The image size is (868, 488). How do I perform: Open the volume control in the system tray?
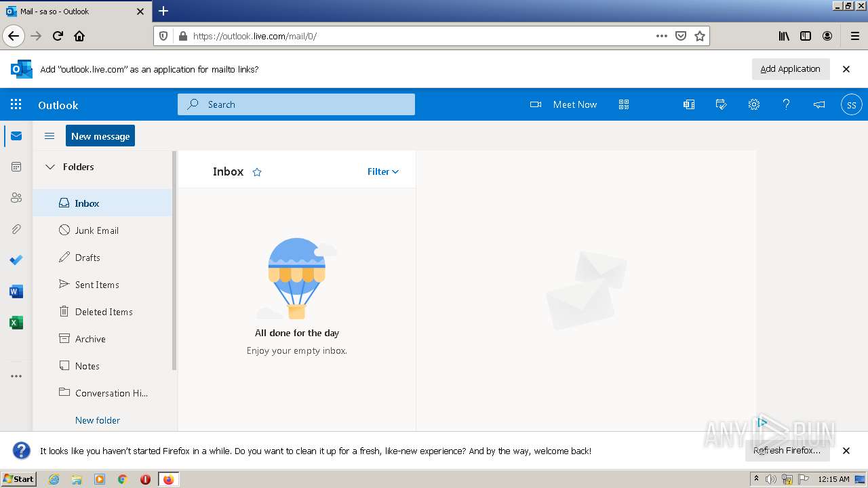pos(771,479)
